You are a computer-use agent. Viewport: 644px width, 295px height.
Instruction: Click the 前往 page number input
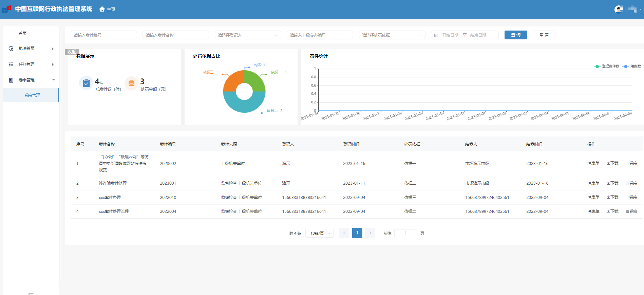pyautogui.click(x=405, y=233)
